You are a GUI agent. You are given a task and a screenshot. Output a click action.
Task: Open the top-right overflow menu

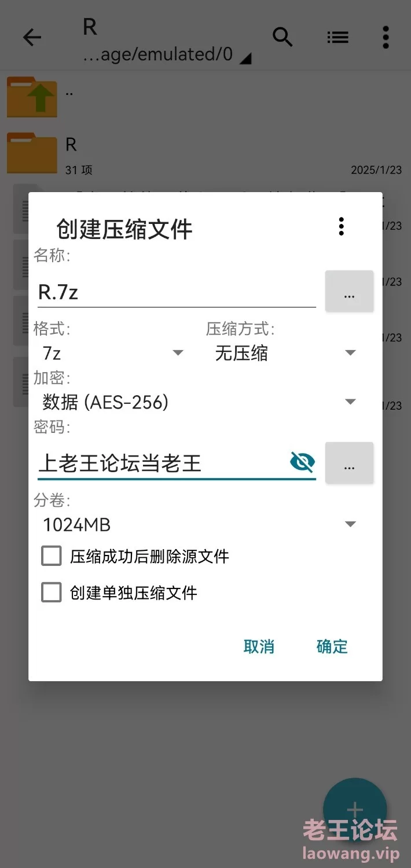(386, 38)
